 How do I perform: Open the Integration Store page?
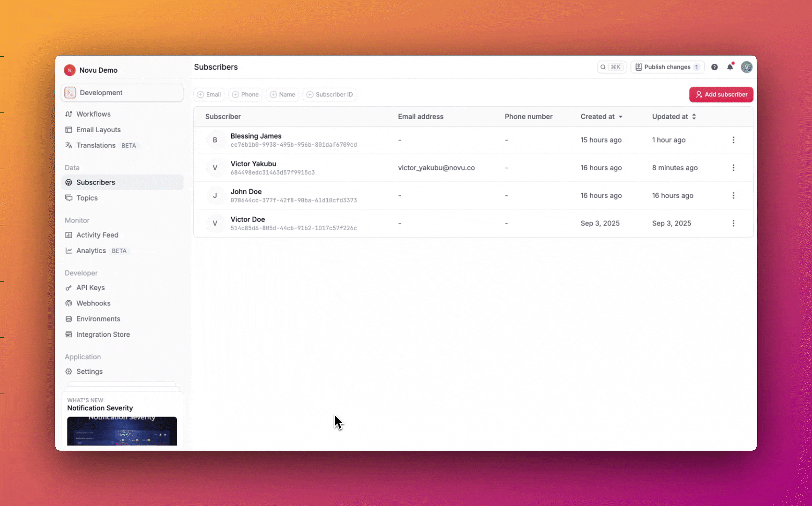pyautogui.click(x=103, y=335)
